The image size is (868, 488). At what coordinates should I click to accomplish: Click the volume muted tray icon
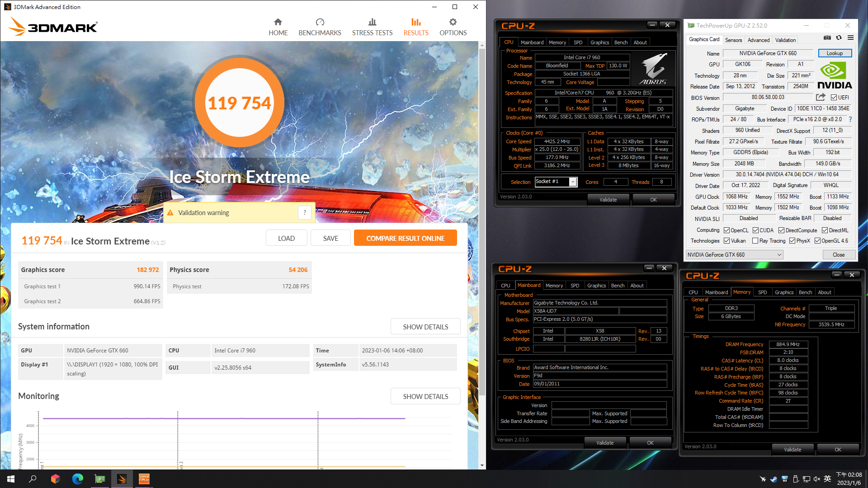tap(816, 479)
